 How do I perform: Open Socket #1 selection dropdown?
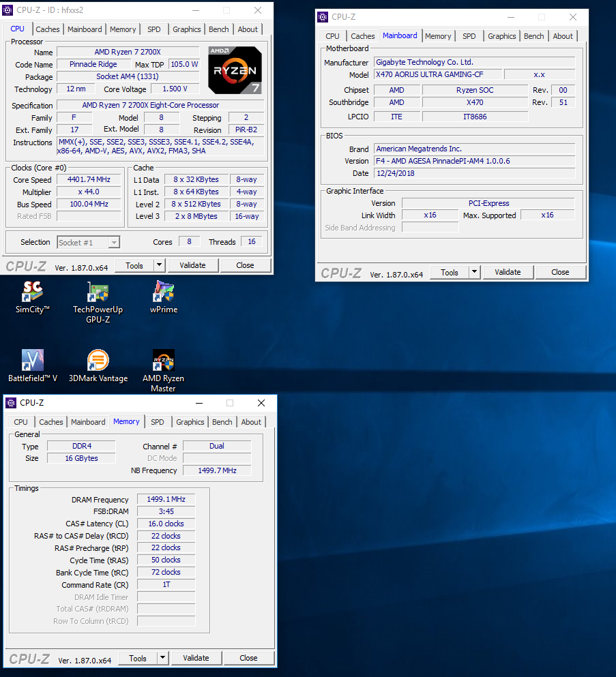pyautogui.click(x=89, y=242)
